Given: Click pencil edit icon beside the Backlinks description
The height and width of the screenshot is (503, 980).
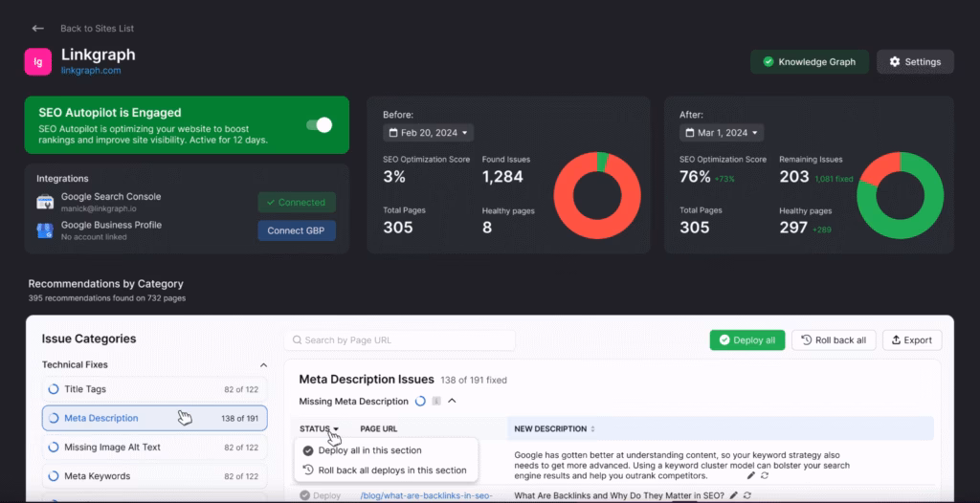Looking at the screenshot, I should pyautogui.click(x=733, y=495).
